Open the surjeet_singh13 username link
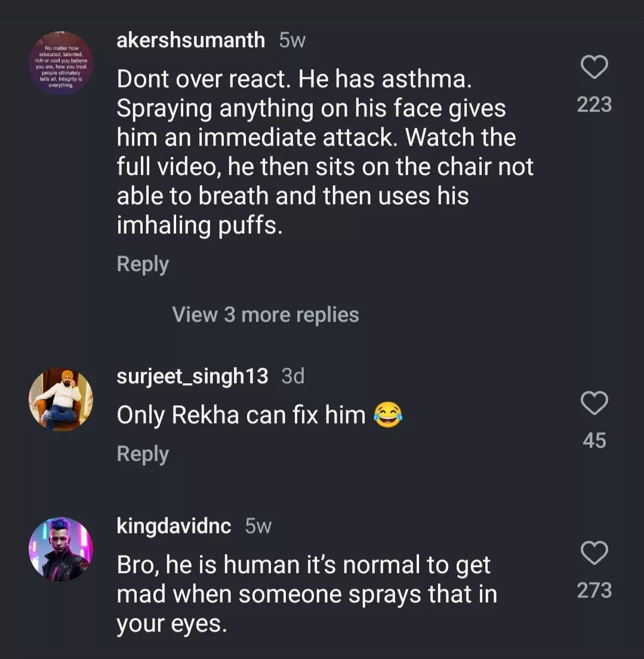 coord(192,377)
